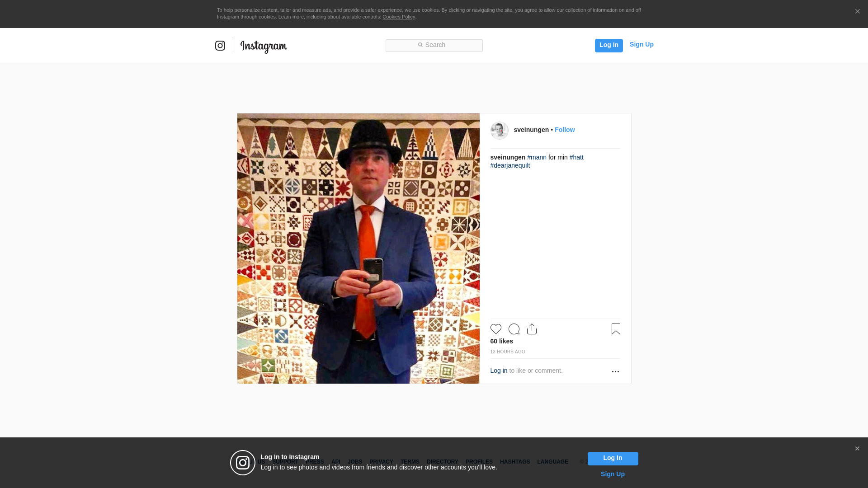
Task: Close the bottom Log In banner
Action: [x=857, y=449]
